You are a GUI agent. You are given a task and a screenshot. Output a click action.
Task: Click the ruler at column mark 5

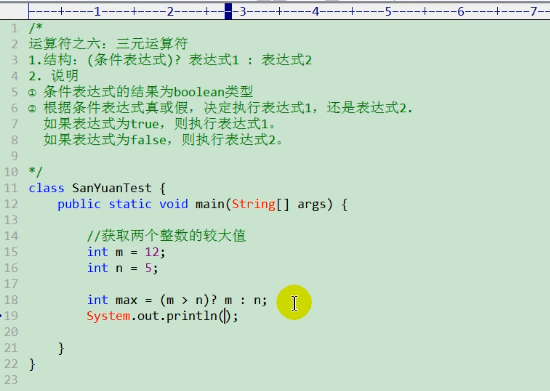point(388,12)
